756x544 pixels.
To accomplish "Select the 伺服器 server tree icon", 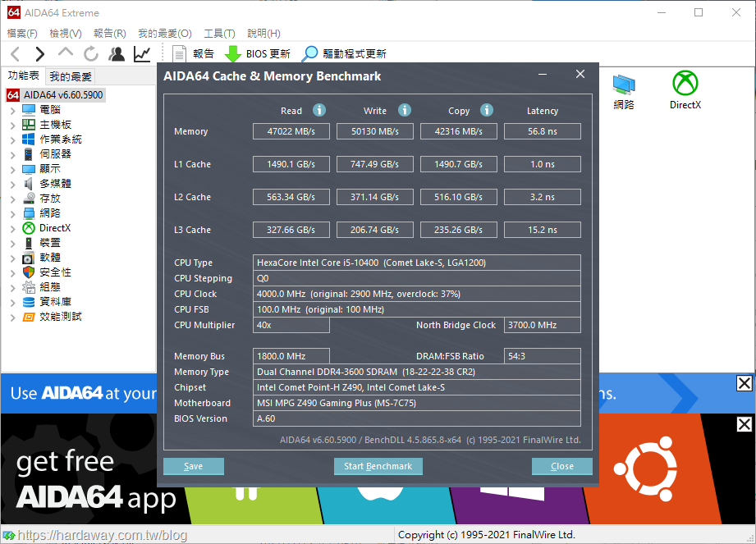I will [x=29, y=154].
